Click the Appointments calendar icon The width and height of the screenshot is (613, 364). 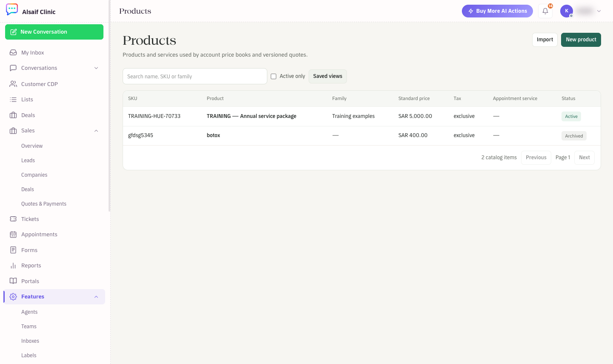tap(13, 235)
